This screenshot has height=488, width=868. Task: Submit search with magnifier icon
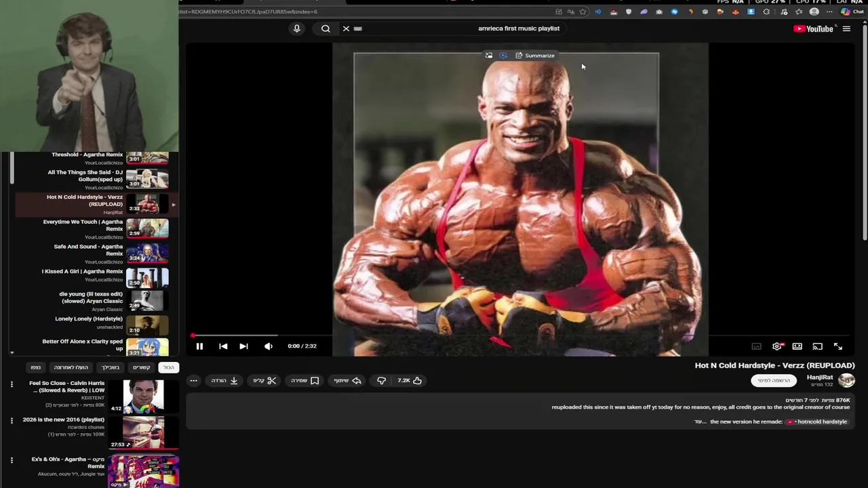[325, 28]
